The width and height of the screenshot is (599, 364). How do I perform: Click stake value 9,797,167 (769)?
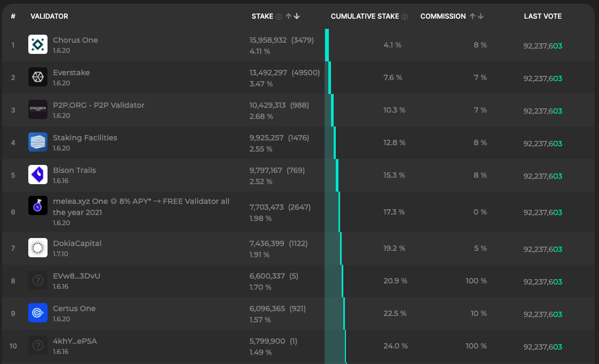tap(277, 170)
